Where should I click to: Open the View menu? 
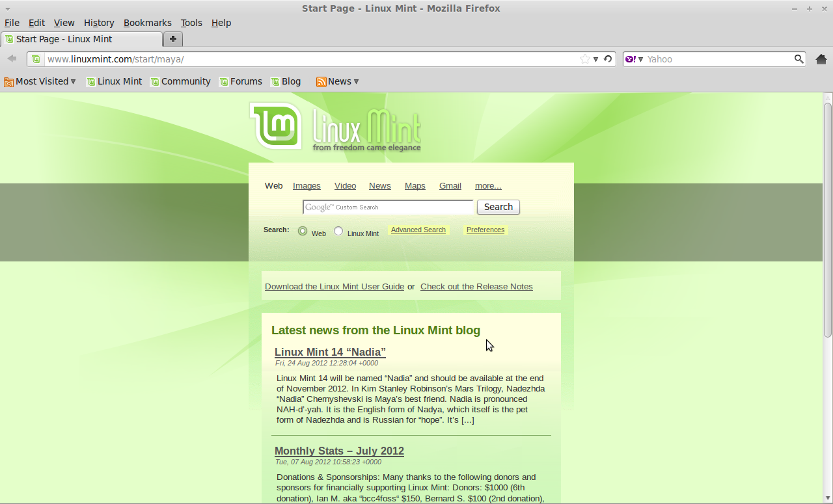64,23
